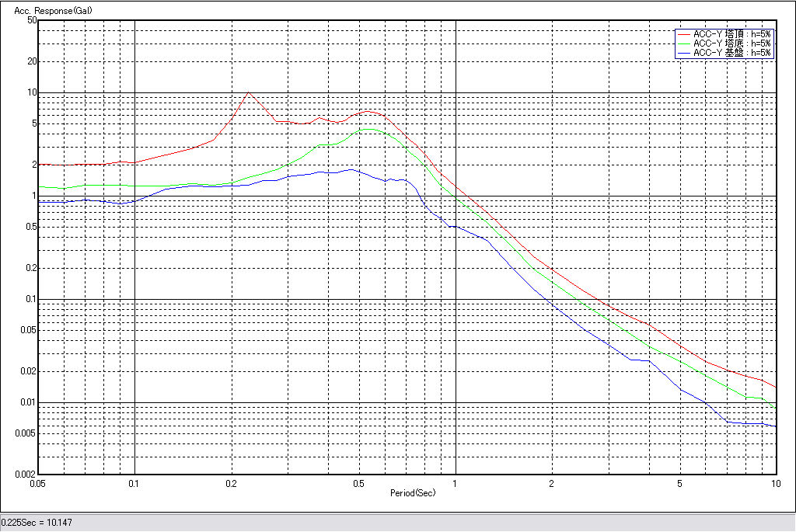Click the 0.1 label on vertical axis
Viewport: 796px width, 532px height.
click(x=30, y=299)
